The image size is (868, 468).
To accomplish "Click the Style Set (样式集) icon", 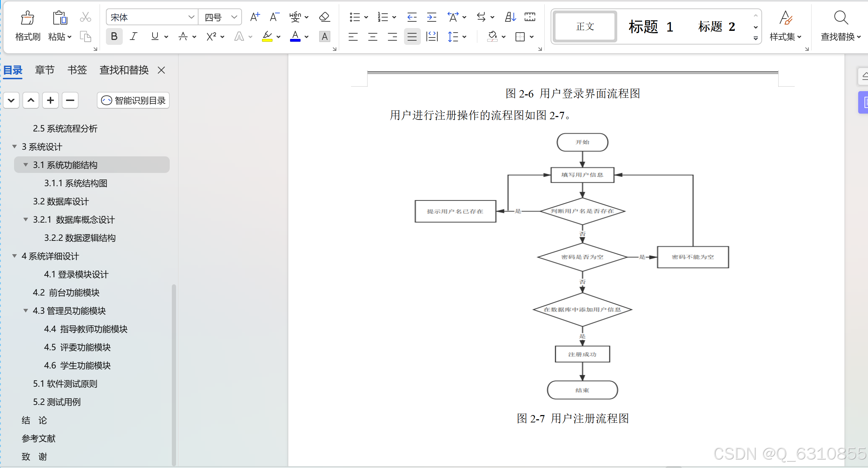I will [x=786, y=18].
